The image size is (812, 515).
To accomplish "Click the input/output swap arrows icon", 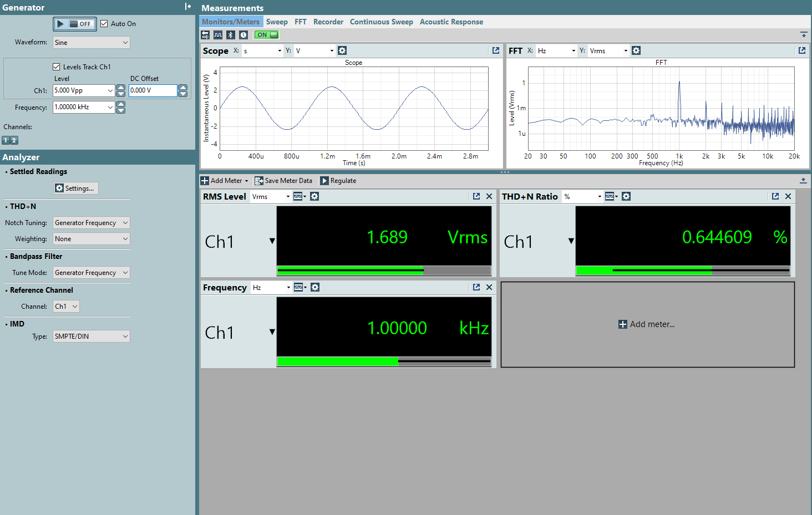I will pyautogui.click(x=205, y=35).
